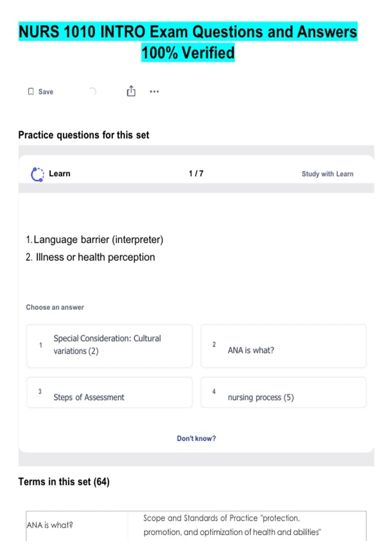Pick the nursing process (5) answer
392x556 pixels.
pyautogui.click(x=283, y=392)
